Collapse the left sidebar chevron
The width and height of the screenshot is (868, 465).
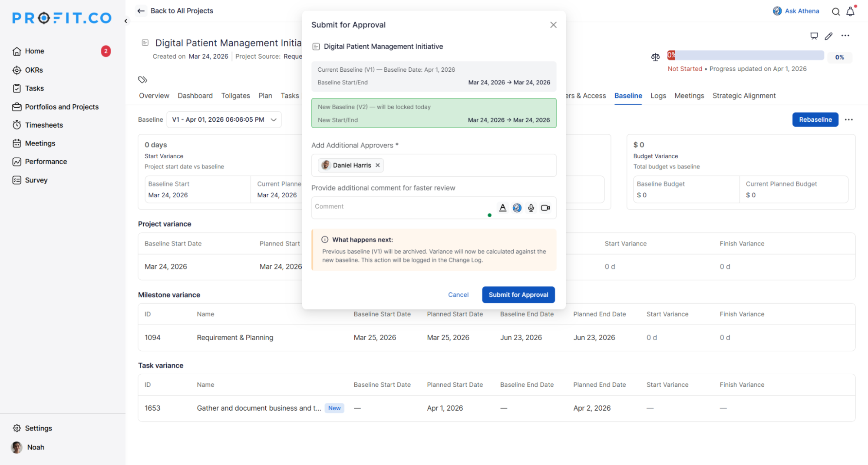tap(125, 21)
